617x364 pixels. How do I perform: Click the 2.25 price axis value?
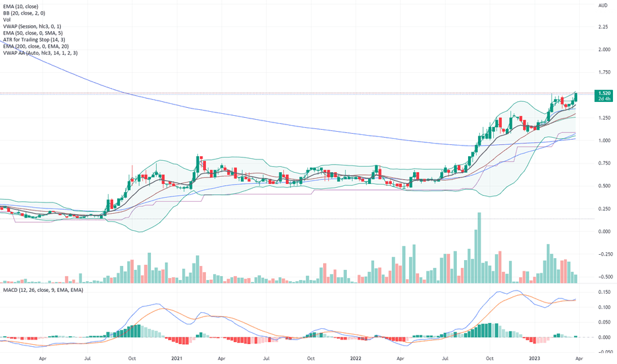click(x=603, y=26)
